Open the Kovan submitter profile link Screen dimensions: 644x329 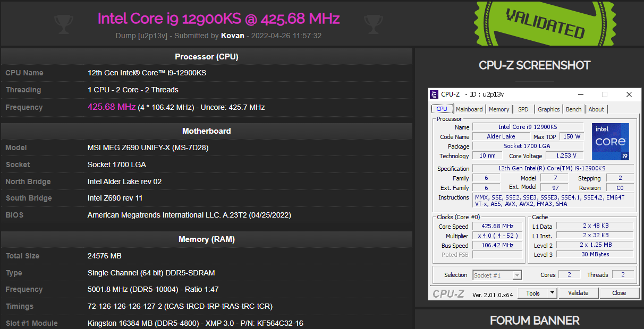tap(233, 36)
